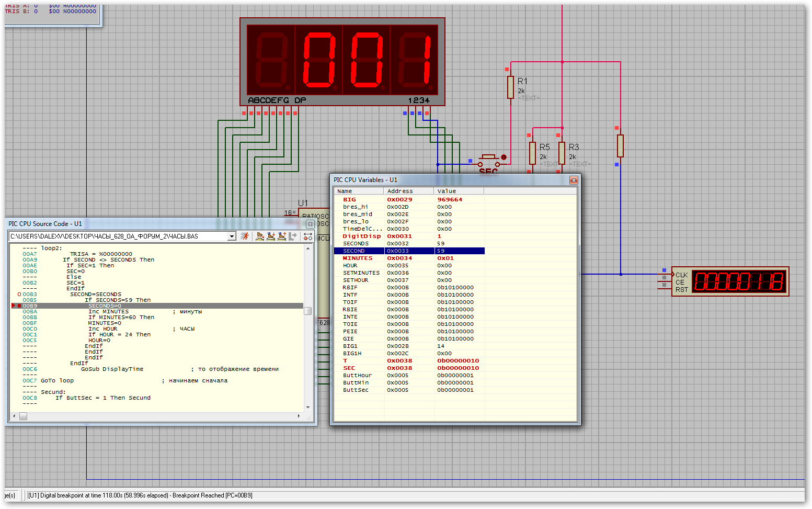Click the right arrow of source horizontal scrollbar
This screenshot has height=509, width=812.
[x=299, y=416]
